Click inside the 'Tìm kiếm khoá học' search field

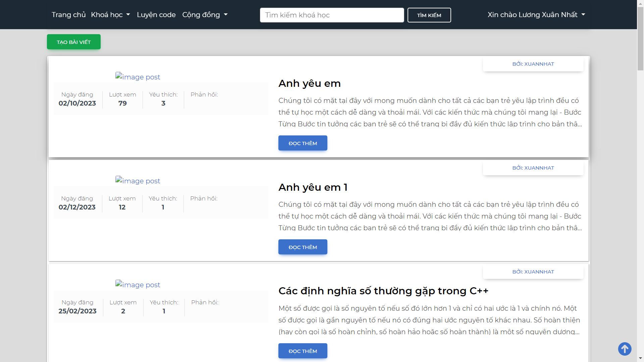[331, 15]
